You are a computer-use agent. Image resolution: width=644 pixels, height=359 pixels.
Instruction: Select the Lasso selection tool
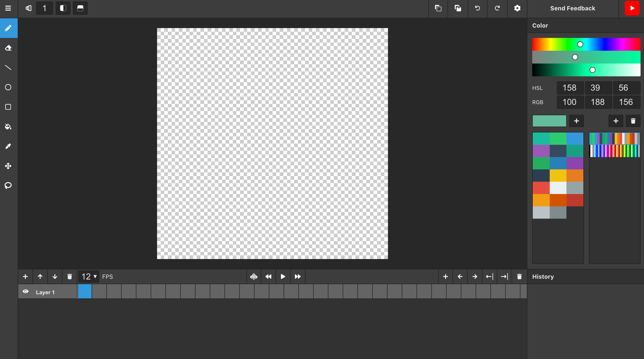pyautogui.click(x=8, y=185)
